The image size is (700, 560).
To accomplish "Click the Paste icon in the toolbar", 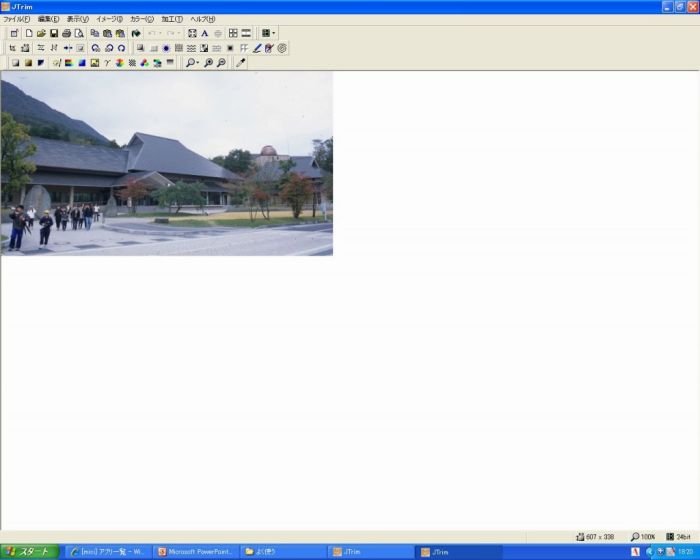I will (x=107, y=33).
